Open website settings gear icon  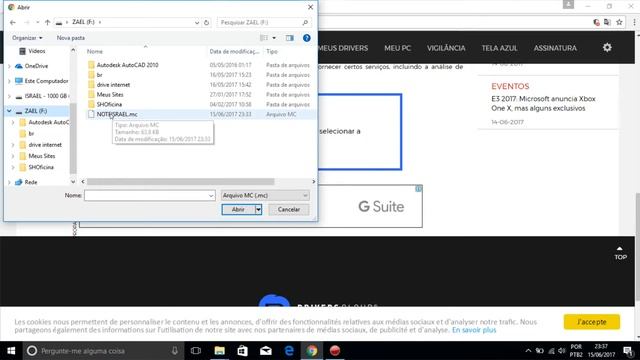[x=607, y=48]
